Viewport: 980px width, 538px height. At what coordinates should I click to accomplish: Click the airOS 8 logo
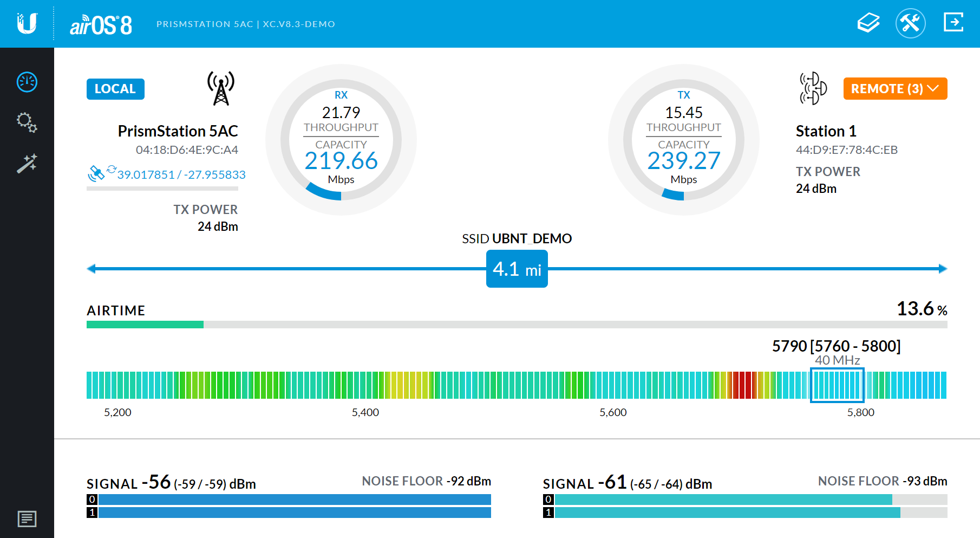(101, 25)
